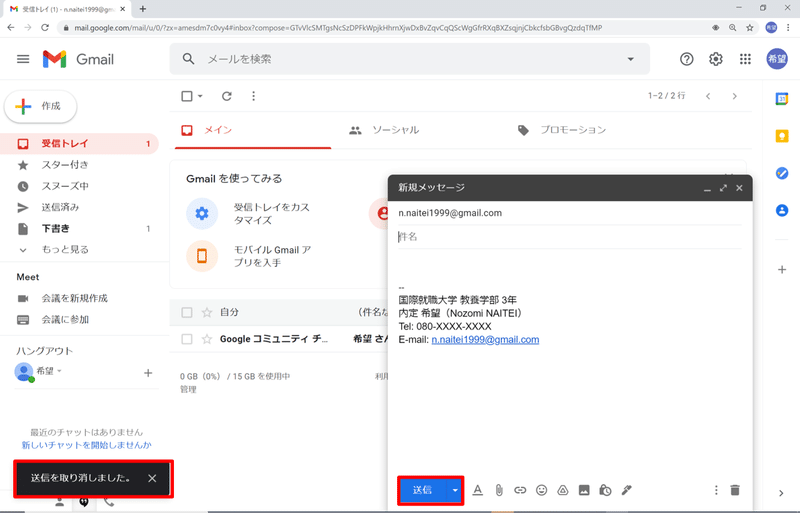800x513 pixels.
Task: Open the 希望 account avatar in the Gmail header
Action: coord(777,59)
